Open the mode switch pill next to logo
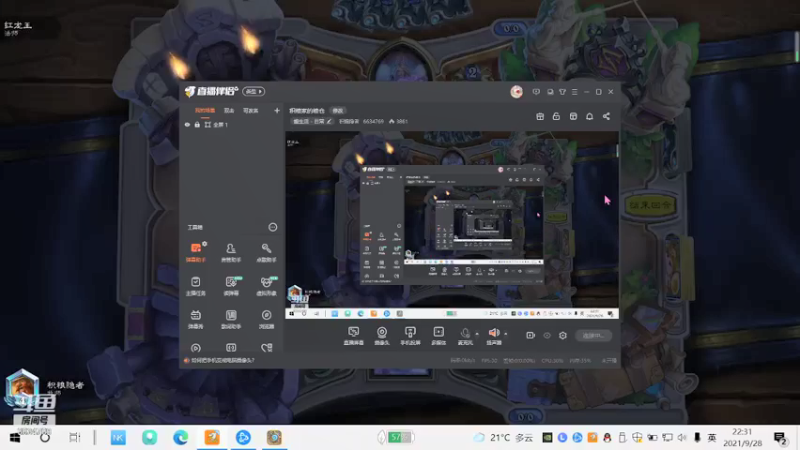The width and height of the screenshot is (800, 450). (254, 91)
